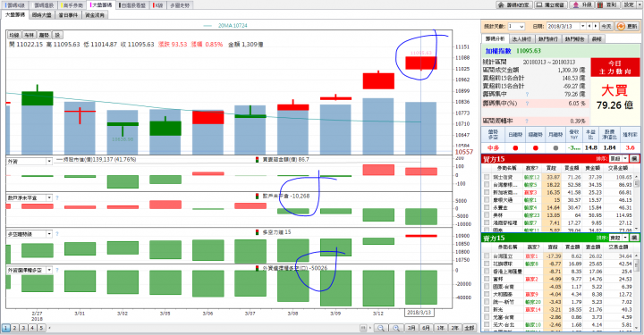The height and width of the screenshot is (335, 644).
Task: Click the 今天 today button
Action: pos(606,26)
